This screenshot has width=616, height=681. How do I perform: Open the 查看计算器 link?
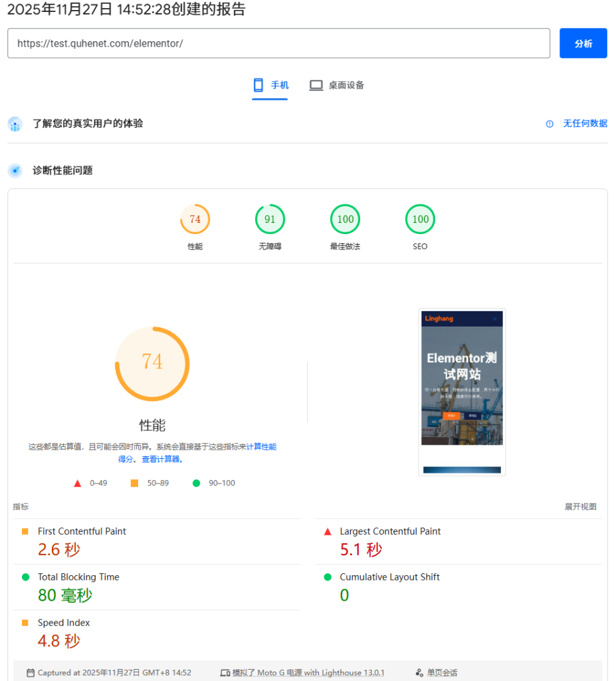click(x=161, y=460)
